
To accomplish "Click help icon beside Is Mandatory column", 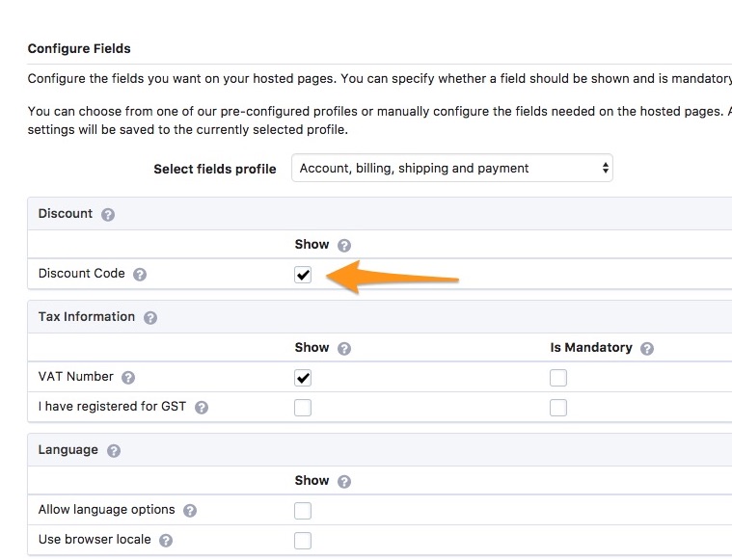I will pos(647,349).
